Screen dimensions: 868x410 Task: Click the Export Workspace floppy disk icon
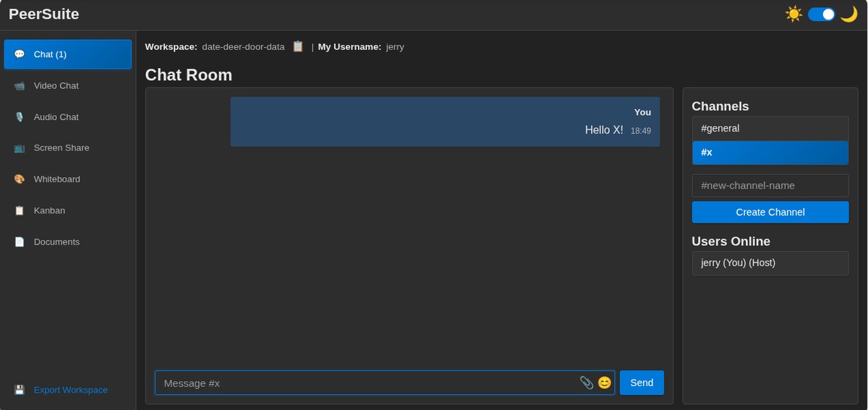[20, 390]
